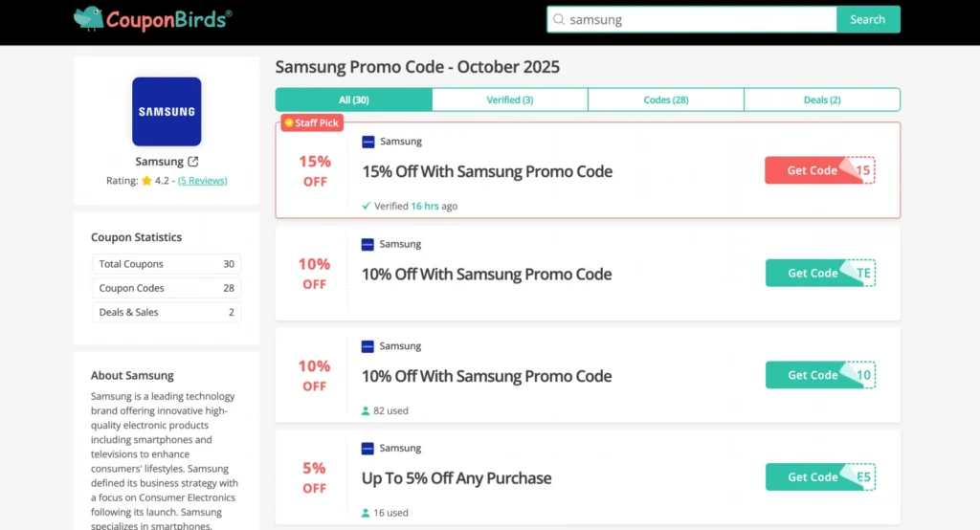980x530 pixels.
Task: Click Samsung icon on 5% off coupon
Action: [368, 449]
